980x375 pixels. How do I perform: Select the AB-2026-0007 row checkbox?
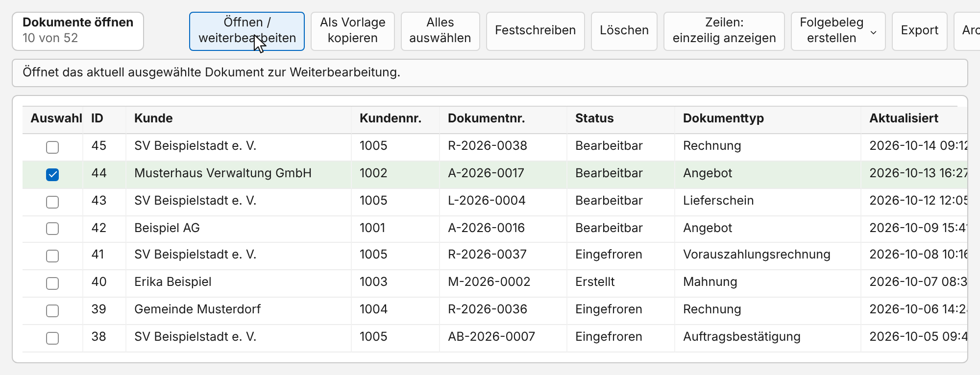(52, 338)
